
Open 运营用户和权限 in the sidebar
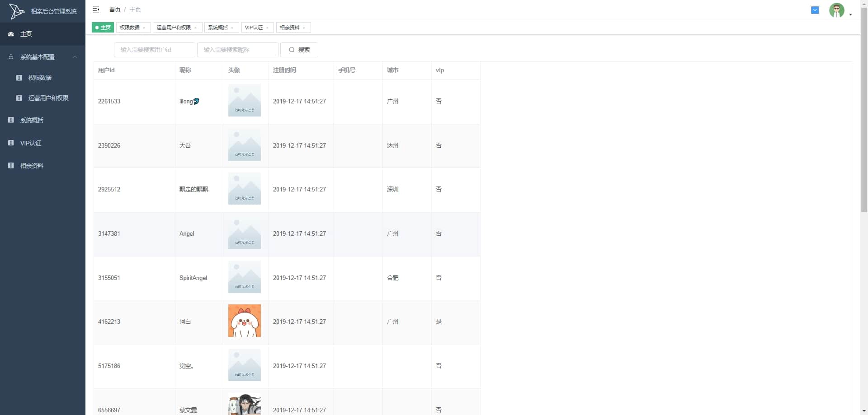click(42, 98)
